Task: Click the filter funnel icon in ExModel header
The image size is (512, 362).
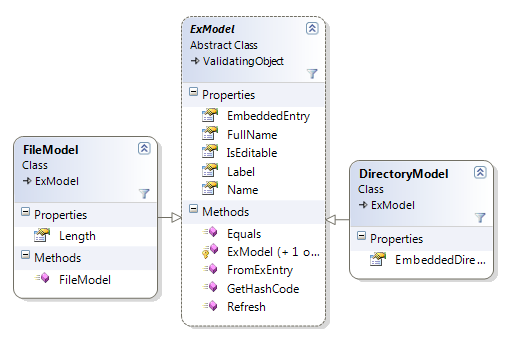Action: coord(312,73)
